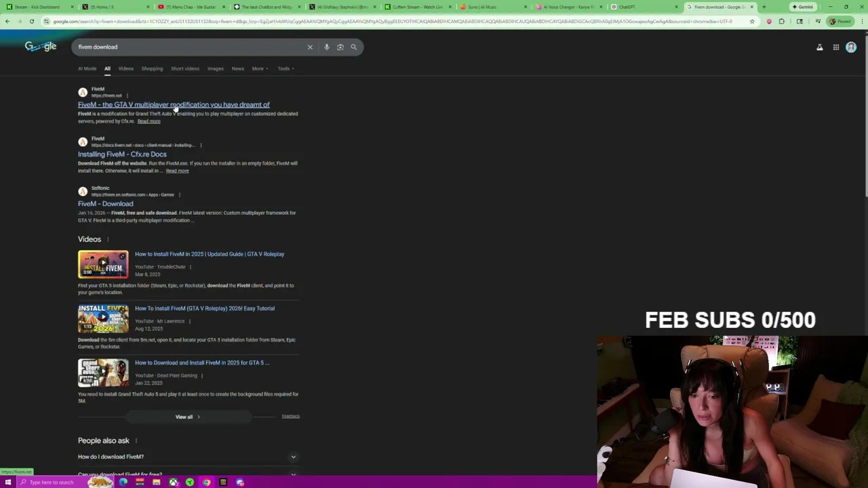Screen dimensions: 868x488
Task: Open the Xbox app in the taskbar
Action: tap(174, 482)
